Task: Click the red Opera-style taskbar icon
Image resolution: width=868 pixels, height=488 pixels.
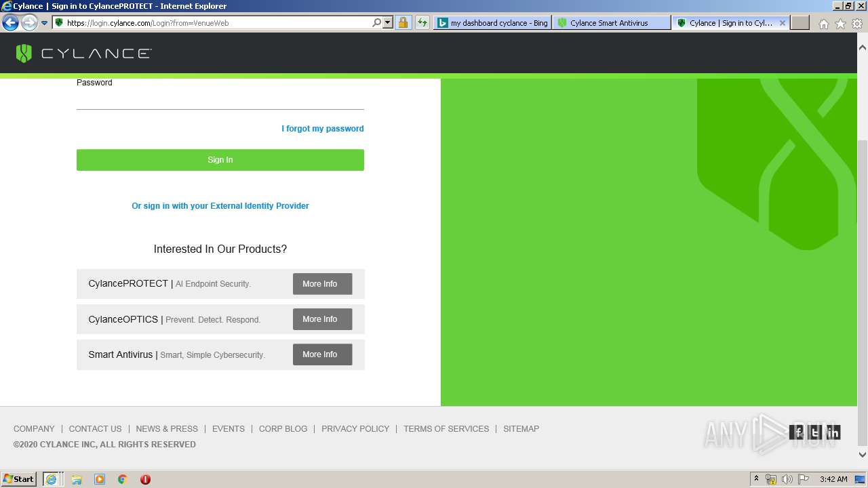Action: click(x=145, y=479)
